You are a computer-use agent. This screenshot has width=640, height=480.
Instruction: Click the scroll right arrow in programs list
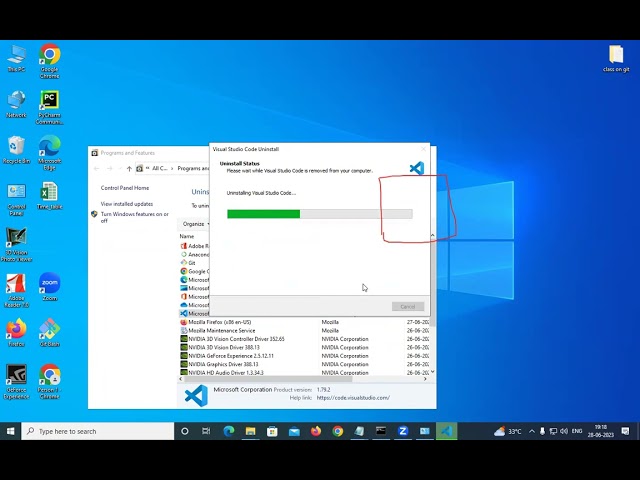click(x=425, y=379)
